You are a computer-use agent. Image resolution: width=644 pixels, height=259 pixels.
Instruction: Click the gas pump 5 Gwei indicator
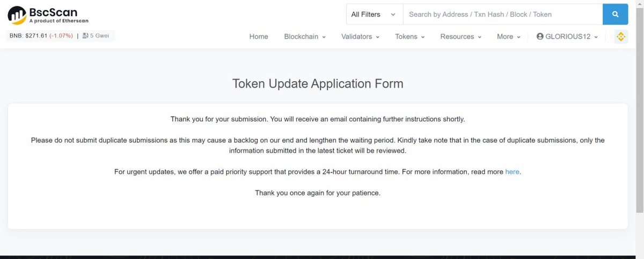[x=97, y=36]
